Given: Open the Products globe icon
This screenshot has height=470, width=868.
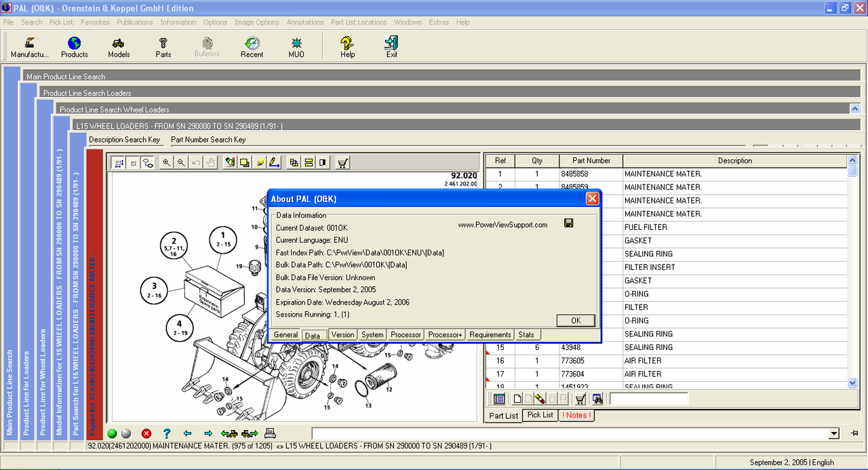Looking at the screenshot, I should click(75, 47).
